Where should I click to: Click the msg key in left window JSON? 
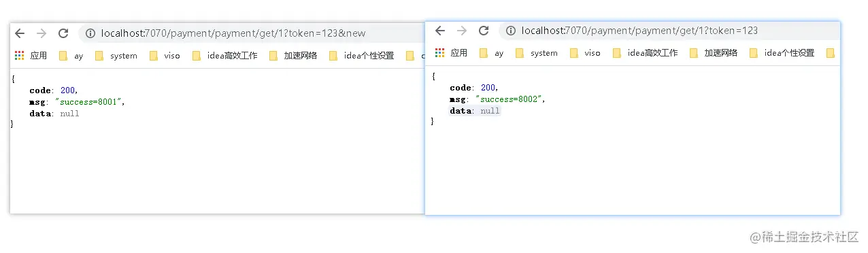(x=37, y=102)
